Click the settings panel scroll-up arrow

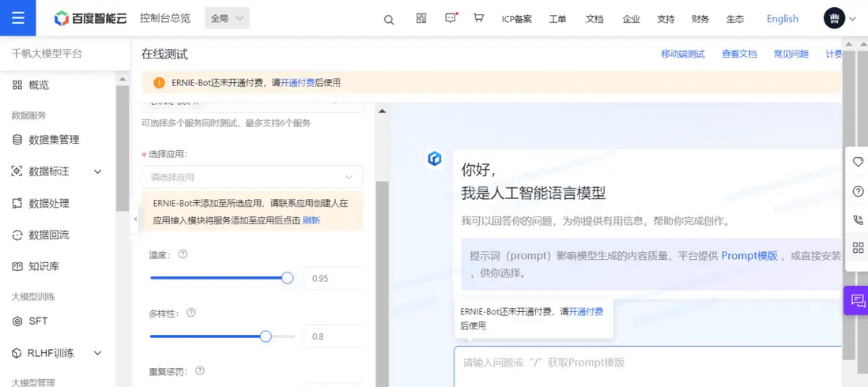pos(381,111)
